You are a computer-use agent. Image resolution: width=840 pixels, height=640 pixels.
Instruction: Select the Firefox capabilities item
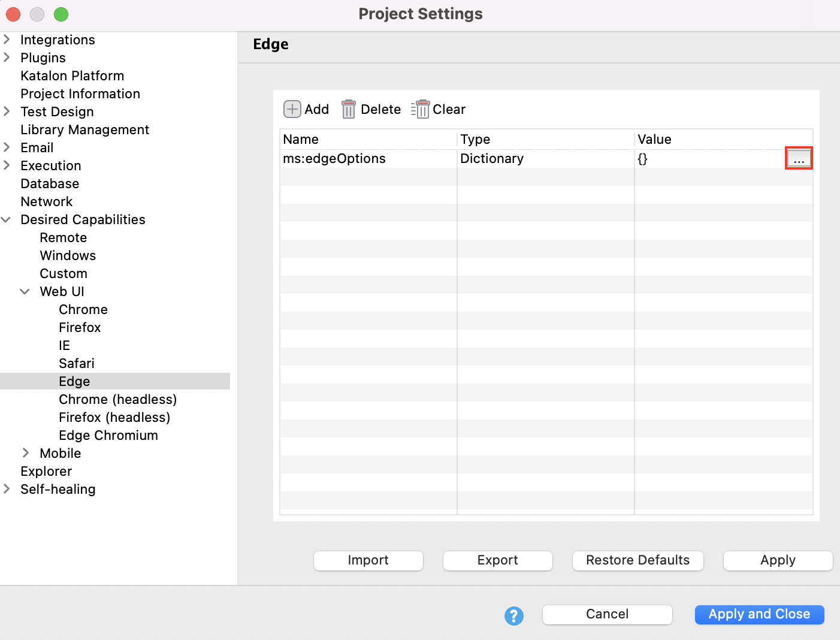point(80,327)
